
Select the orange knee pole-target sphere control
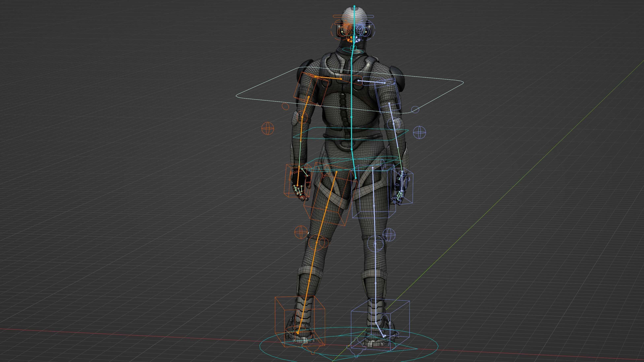tap(301, 232)
